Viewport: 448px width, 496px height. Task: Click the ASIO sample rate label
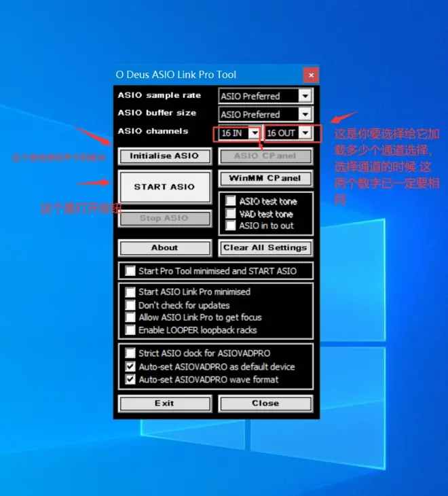pos(160,95)
